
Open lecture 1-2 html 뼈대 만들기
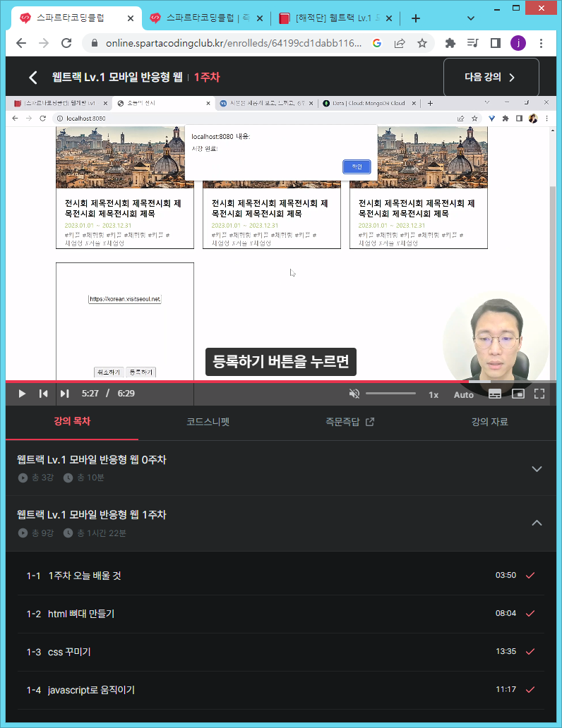click(x=281, y=614)
